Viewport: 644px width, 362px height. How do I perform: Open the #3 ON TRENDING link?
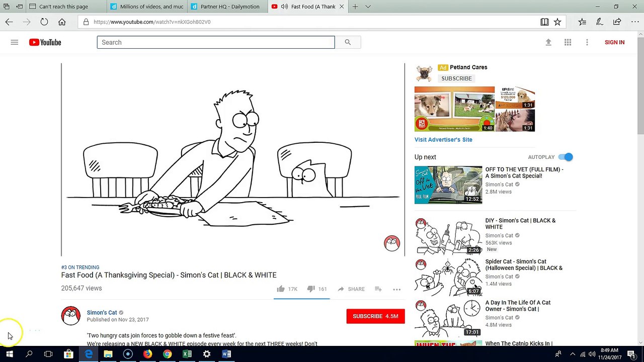point(80,267)
